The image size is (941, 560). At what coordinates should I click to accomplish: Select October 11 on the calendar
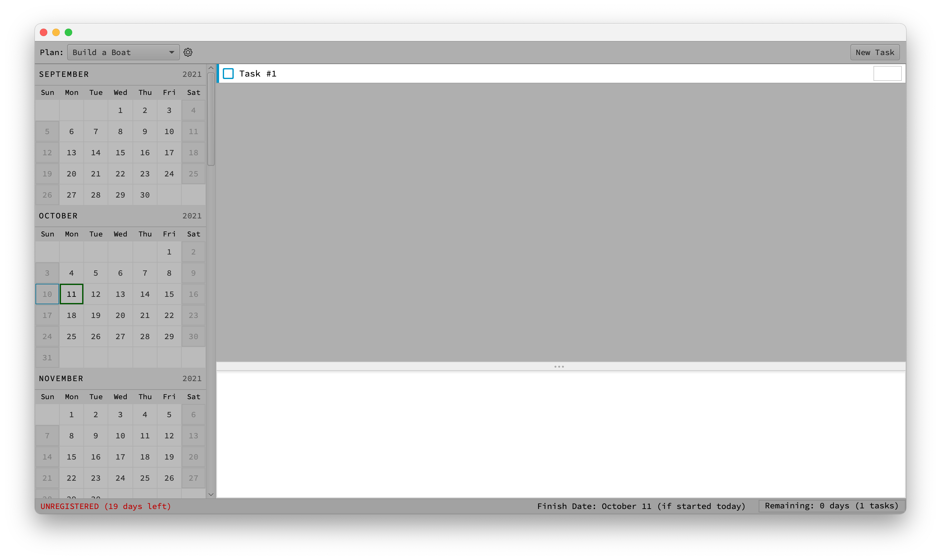point(71,294)
